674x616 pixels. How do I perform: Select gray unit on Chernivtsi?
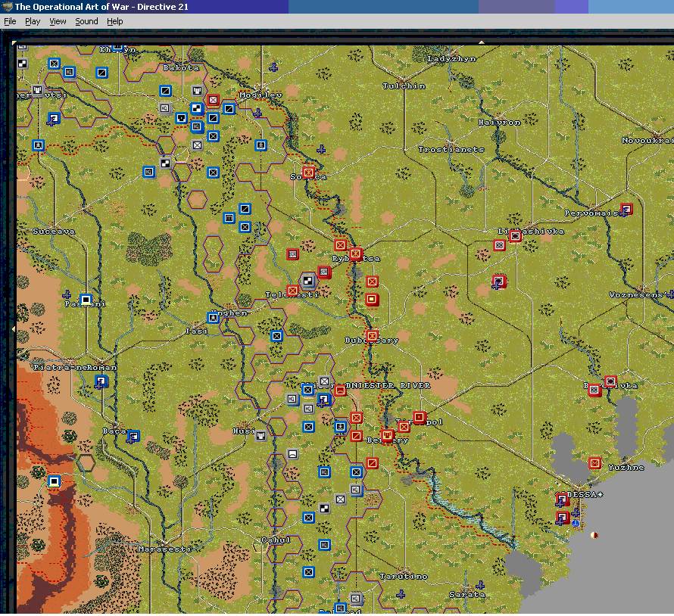click(38, 90)
